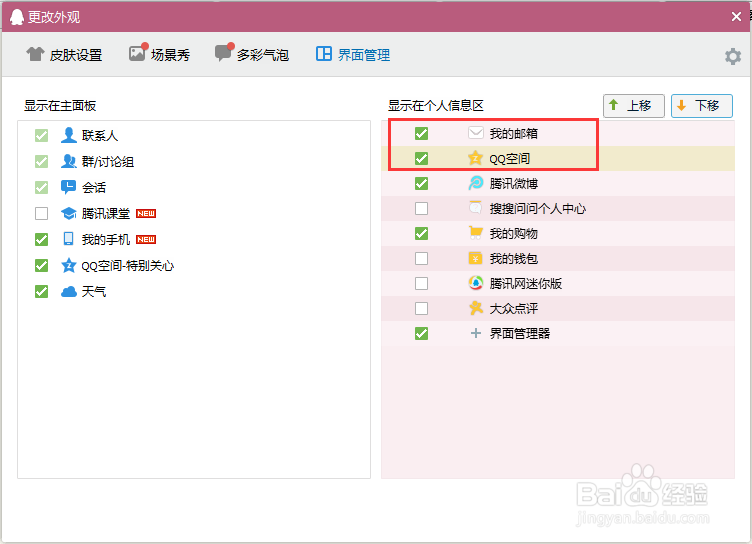The width and height of the screenshot is (752, 544).
Task: Click the 皮肤设置 shirt icon
Action: pos(35,54)
